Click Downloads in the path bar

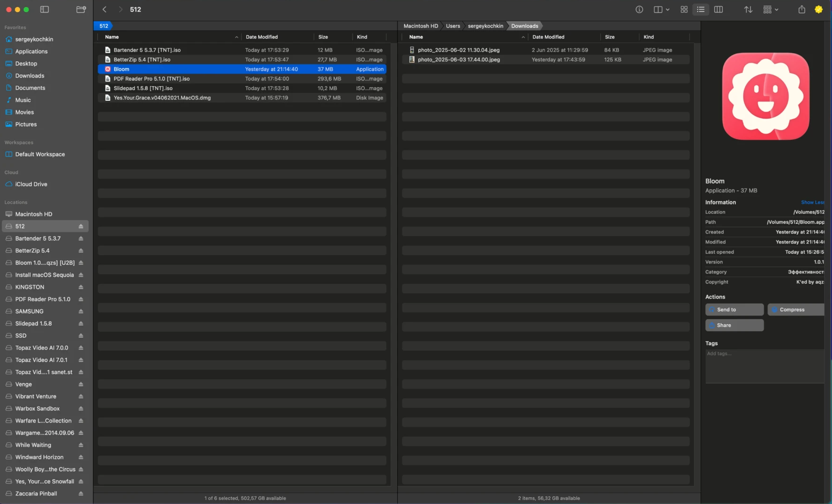point(524,26)
